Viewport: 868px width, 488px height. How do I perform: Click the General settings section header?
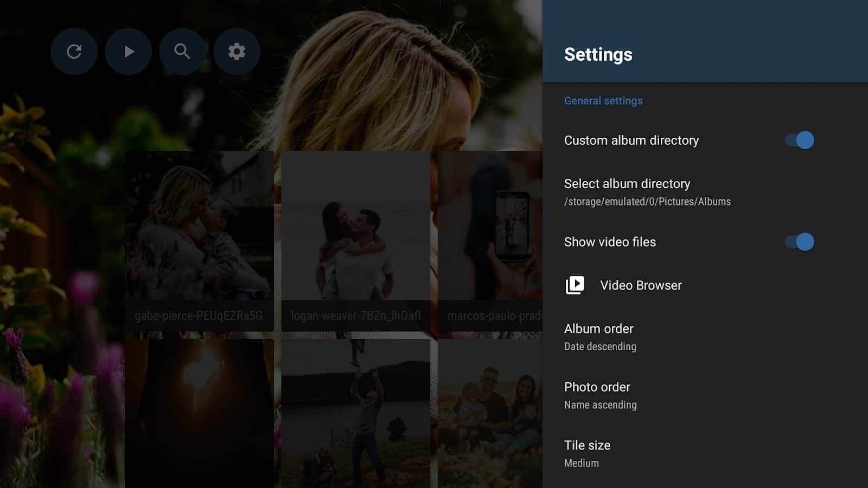point(603,101)
